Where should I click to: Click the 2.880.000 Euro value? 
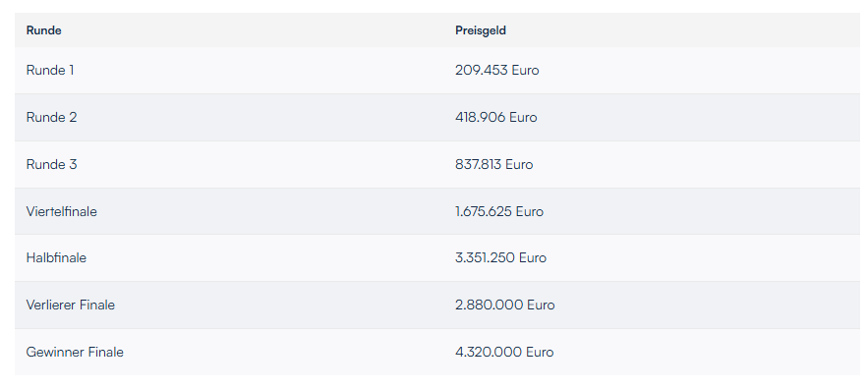point(505,305)
